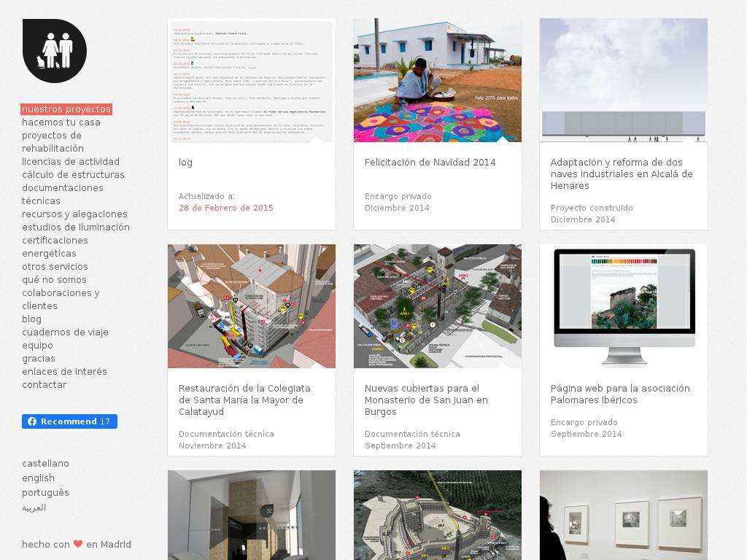
Task: Open the gallery framed pictures thumbnail
Action: (624, 515)
